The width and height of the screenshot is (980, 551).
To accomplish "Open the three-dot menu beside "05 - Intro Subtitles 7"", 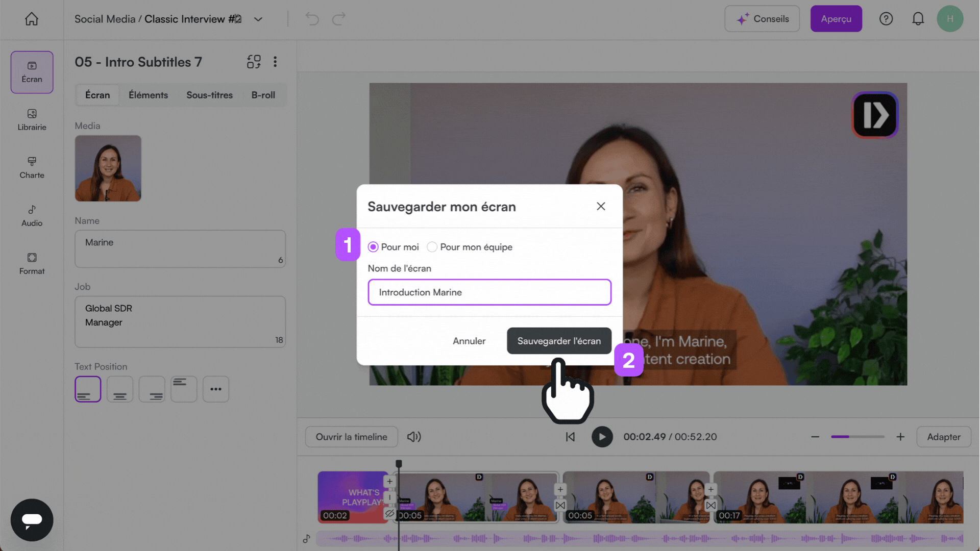I will tap(275, 61).
